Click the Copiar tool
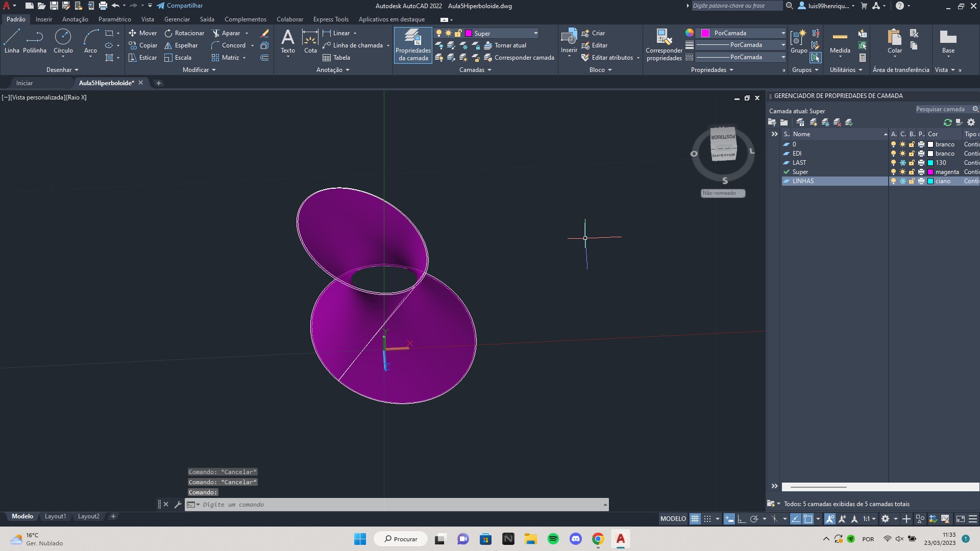The height and width of the screenshot is (551, 980). tap(143, 45)
